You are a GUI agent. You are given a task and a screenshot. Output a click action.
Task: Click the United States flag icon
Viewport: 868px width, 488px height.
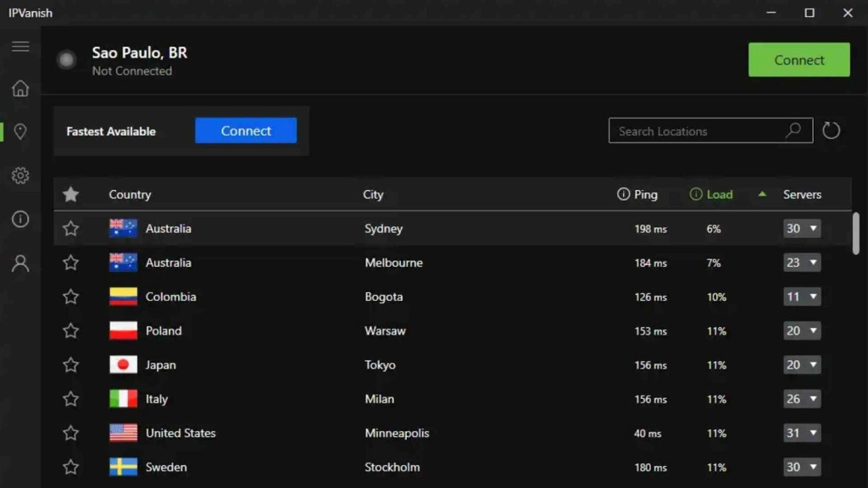(123, 433)
